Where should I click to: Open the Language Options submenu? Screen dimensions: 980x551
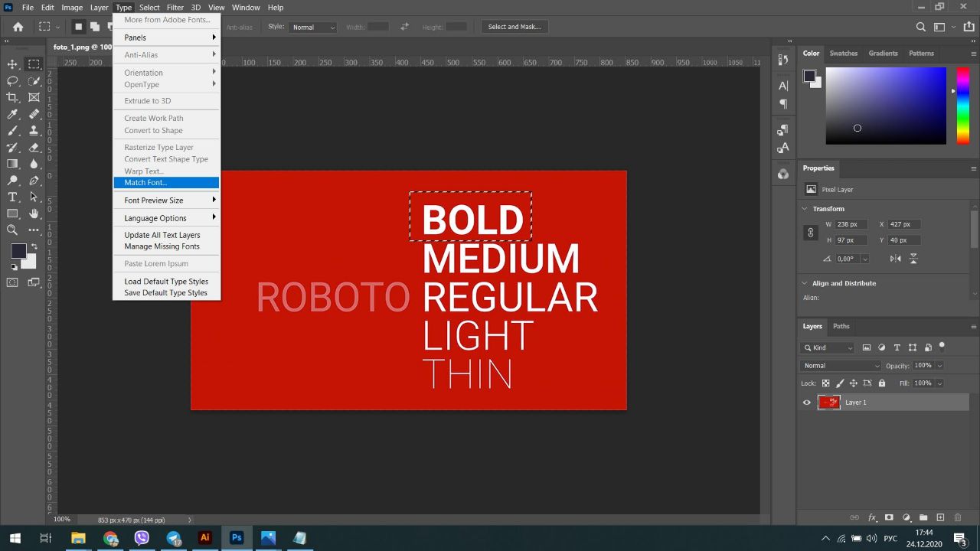pos(167,218)
